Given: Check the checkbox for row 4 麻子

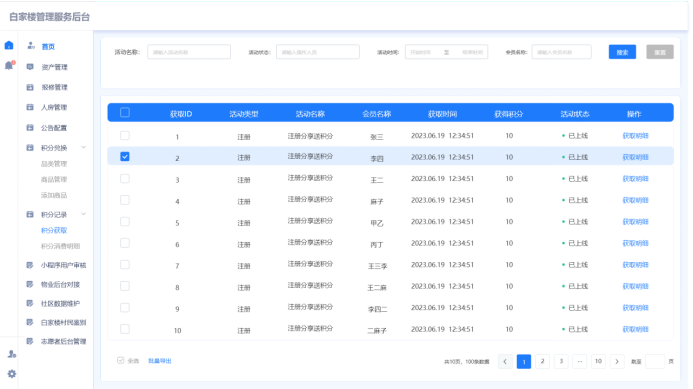Looking at the screenshot, I should (125, 200).
